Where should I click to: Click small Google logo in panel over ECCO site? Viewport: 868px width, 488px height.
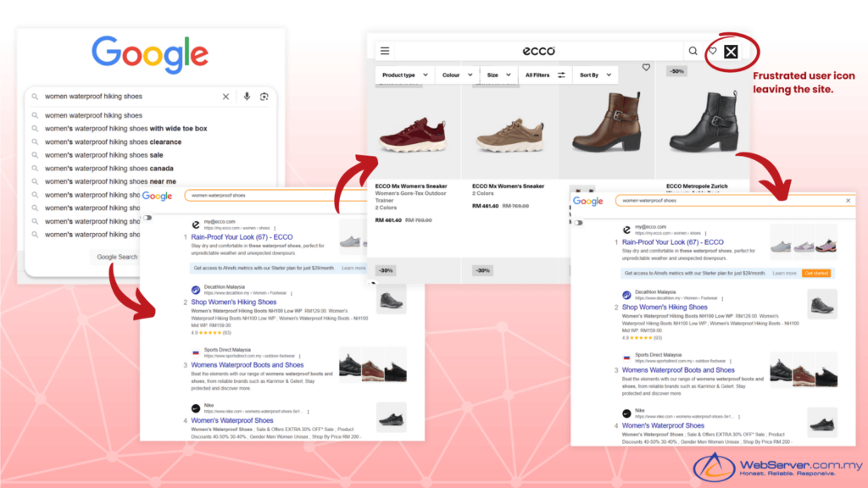pos(588,202)
